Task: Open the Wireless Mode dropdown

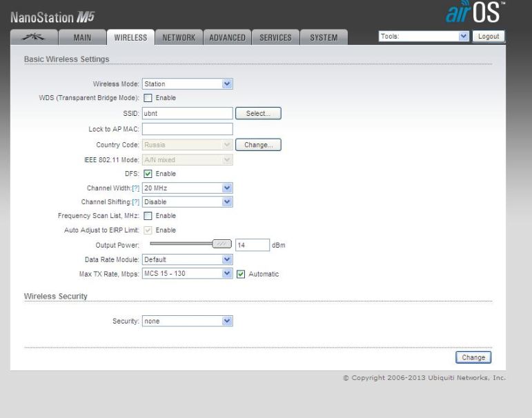Action: [x=187, y=83]
